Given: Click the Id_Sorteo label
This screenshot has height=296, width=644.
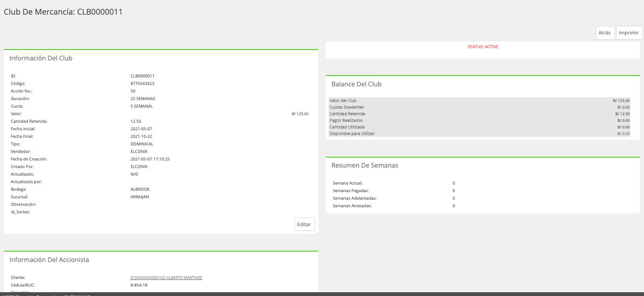Looking at the screenshot, I should (20, 212).
